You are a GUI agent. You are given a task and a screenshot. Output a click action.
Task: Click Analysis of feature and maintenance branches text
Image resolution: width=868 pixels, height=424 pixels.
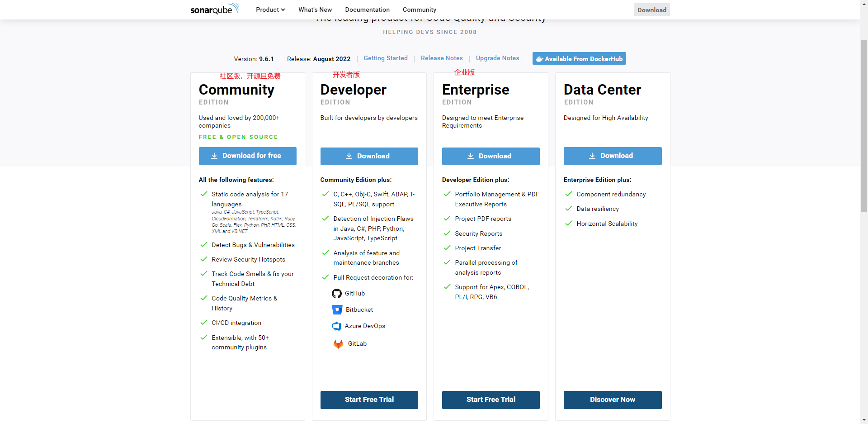[x=367, y=258]
